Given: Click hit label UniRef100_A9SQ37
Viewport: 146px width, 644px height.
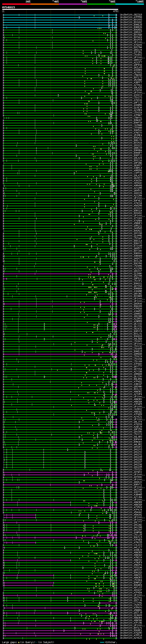Looking at the screenshot, I should [131, 590].
